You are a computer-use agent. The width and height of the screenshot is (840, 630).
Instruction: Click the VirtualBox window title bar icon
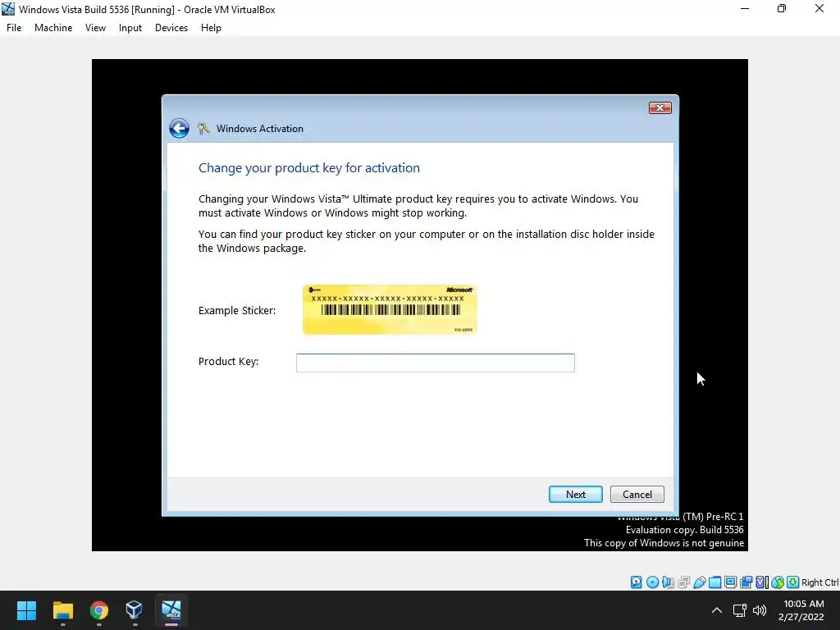coord(8,9)
